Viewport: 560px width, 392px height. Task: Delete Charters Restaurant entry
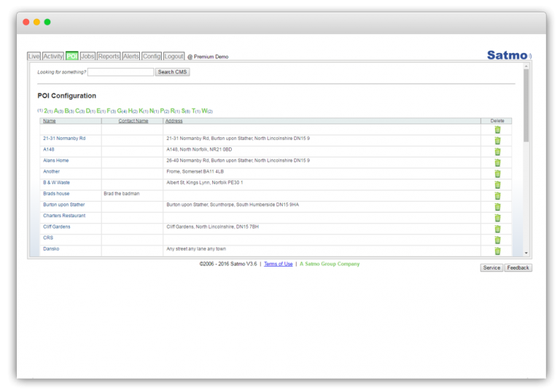pos(497,218)
